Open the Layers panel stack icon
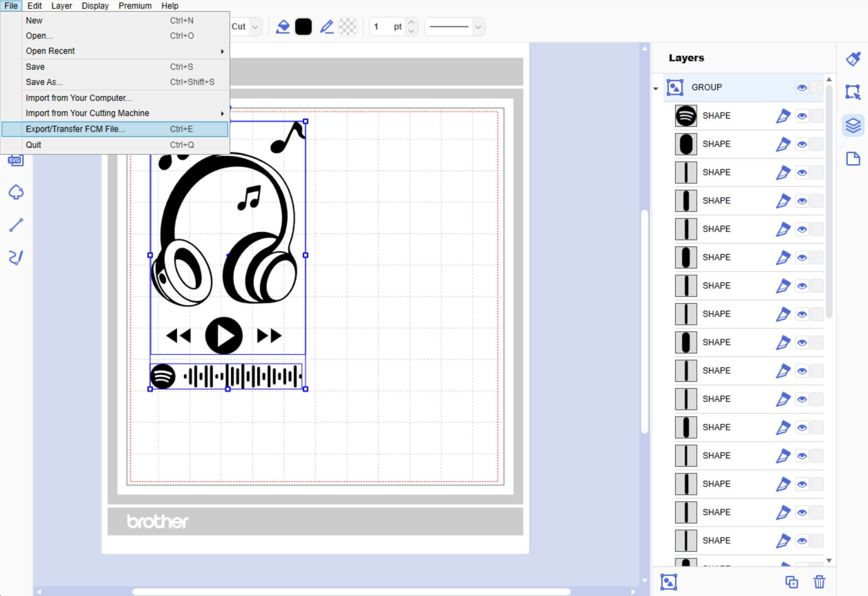868x596 pixels. tap(853, 125)
